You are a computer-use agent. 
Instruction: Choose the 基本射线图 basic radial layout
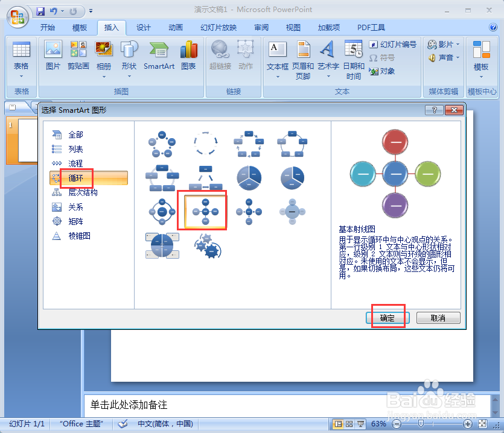(x=205, y=212)
